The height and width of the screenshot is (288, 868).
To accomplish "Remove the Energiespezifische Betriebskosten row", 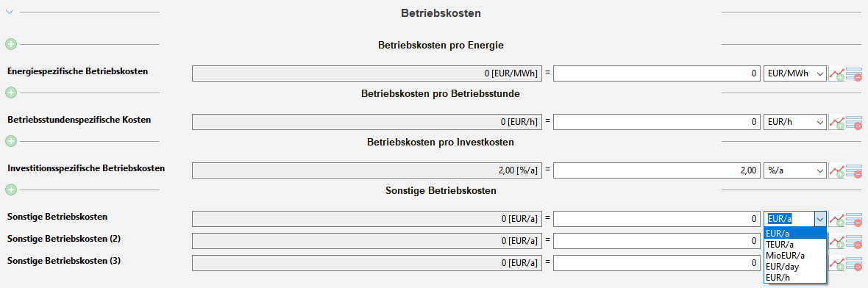I will point(854,73).
